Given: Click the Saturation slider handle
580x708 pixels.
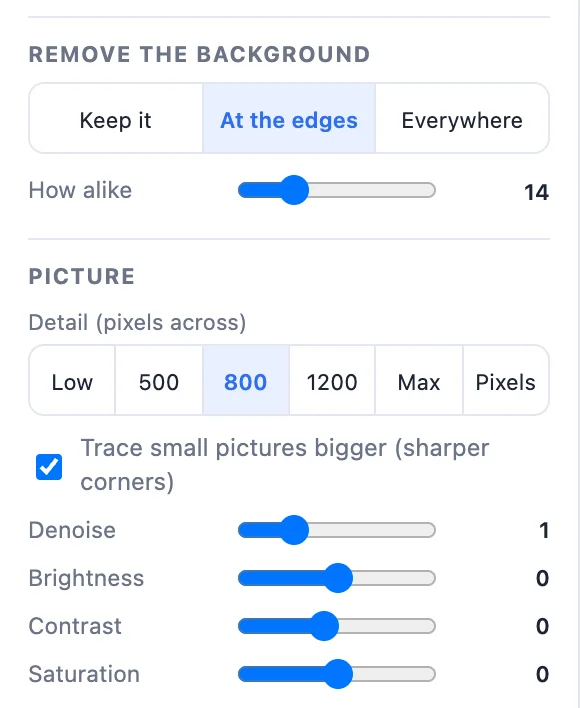Looking at the screenshot, I should click(x=338, y=674).
